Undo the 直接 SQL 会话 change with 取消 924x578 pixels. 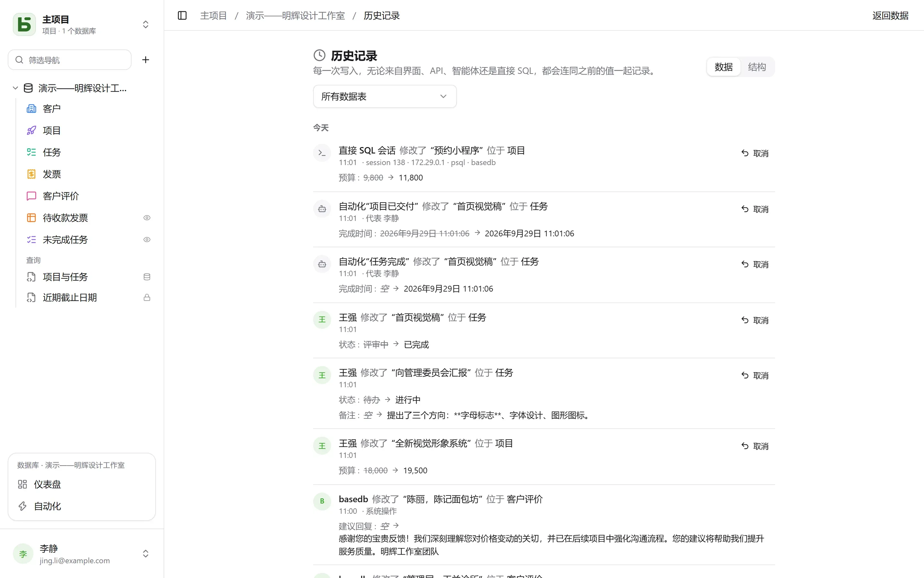[755, 153]
